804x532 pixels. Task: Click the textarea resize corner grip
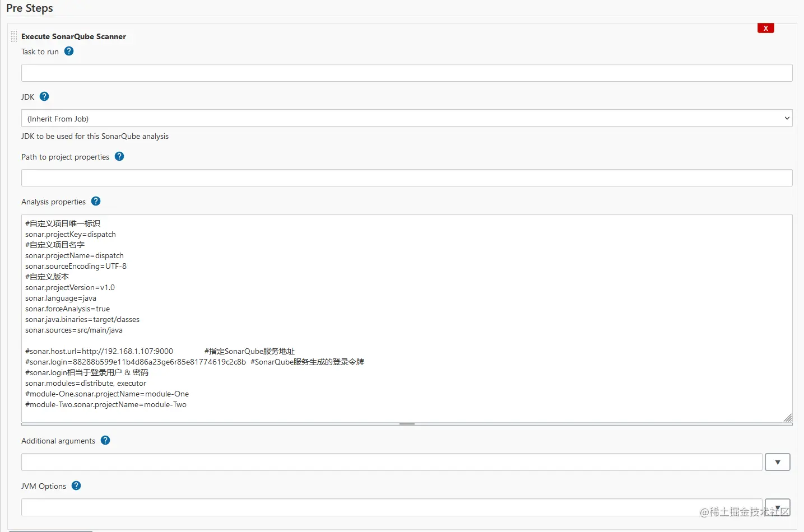788,418
